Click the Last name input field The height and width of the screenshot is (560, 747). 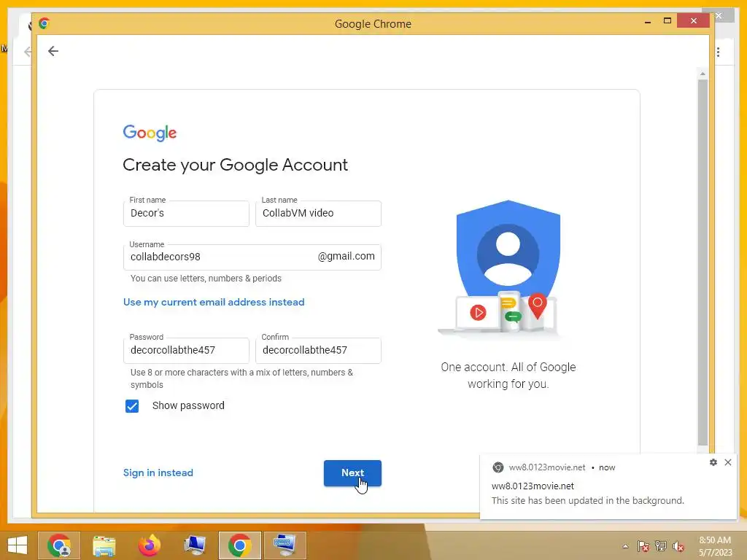[318, 214]
